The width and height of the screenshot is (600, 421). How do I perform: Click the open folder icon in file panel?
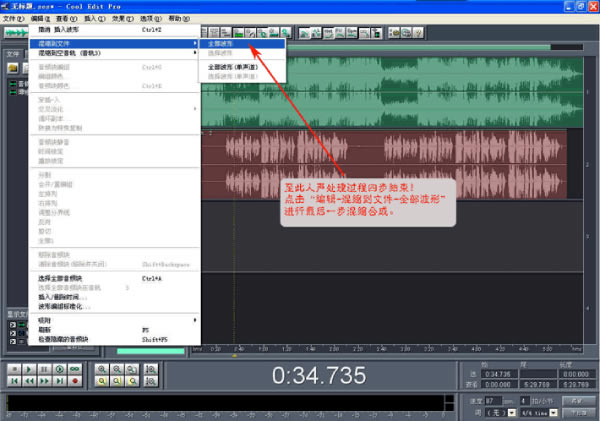(13, 67)
